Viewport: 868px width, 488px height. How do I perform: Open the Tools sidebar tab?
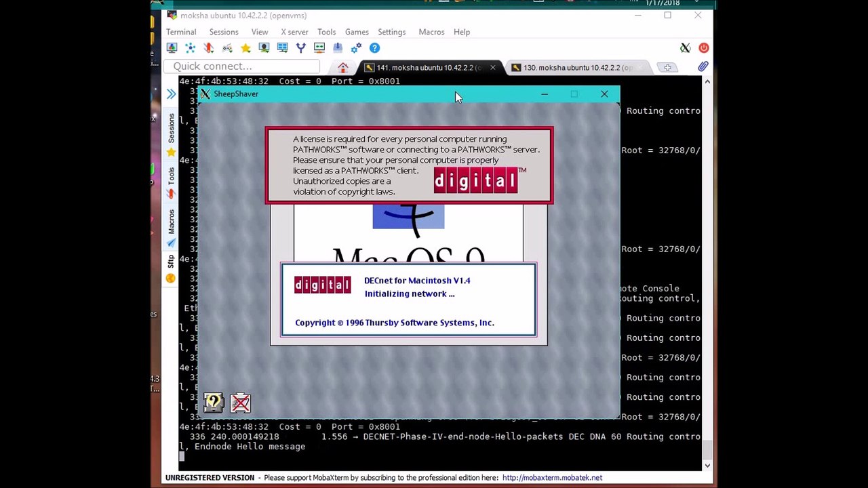[x=171, y=182]
